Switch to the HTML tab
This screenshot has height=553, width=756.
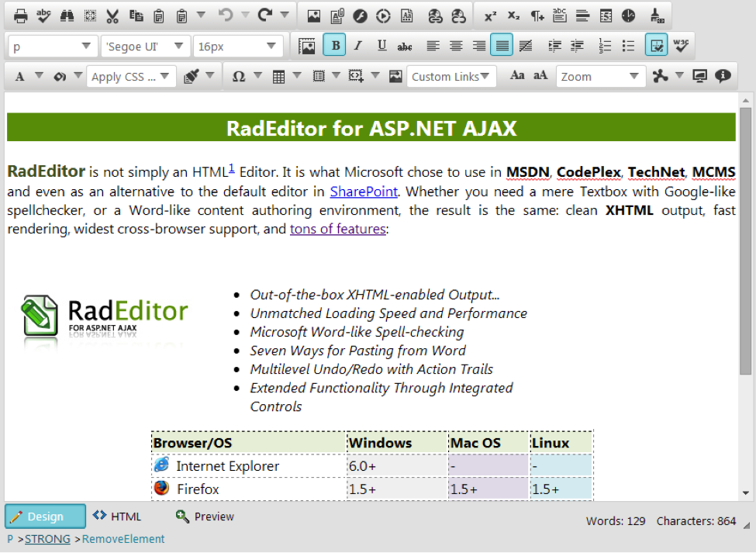pyautogui.click(x=117, y=517)
